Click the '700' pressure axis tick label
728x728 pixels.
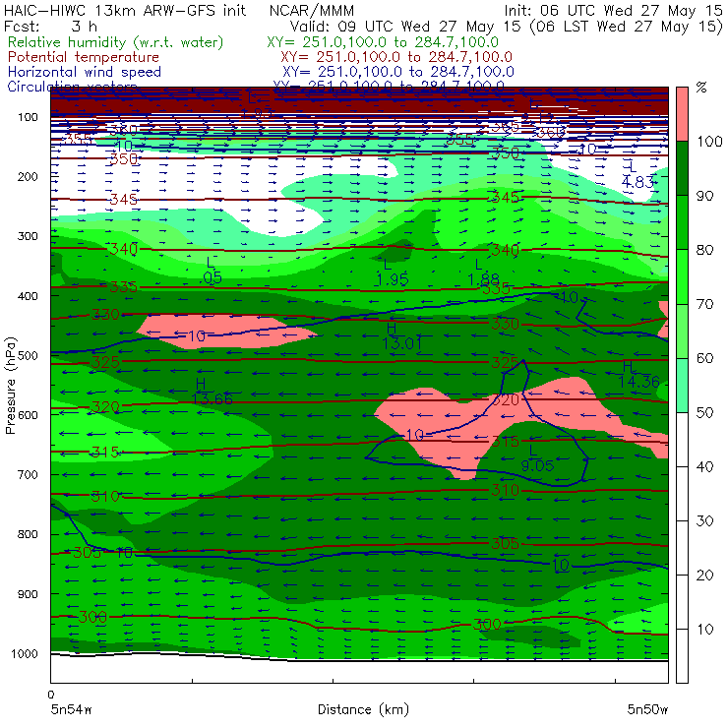(x=28, y=475)
